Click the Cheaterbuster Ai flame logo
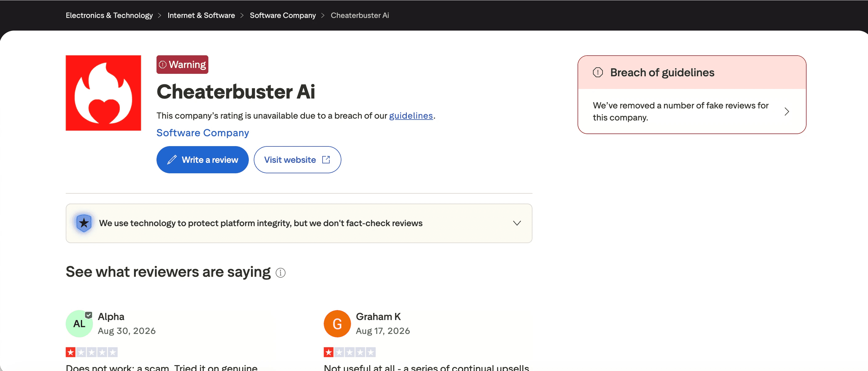Image resolution: width=868 pixels, height=371 pixels. (x=103, y=93)
